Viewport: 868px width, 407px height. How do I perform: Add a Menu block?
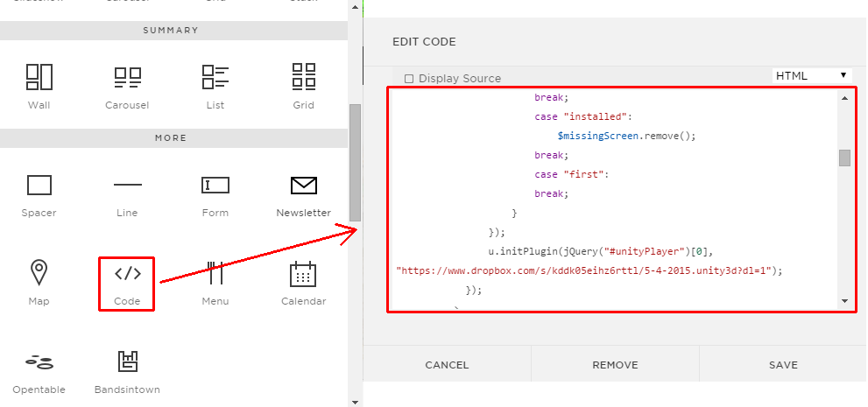click(x=215, y=272)
